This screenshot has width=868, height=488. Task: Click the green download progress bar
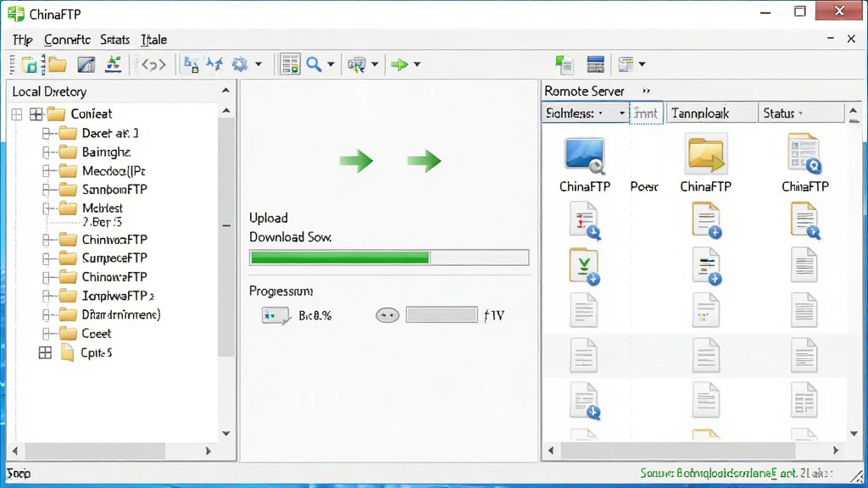click(389, 258)
